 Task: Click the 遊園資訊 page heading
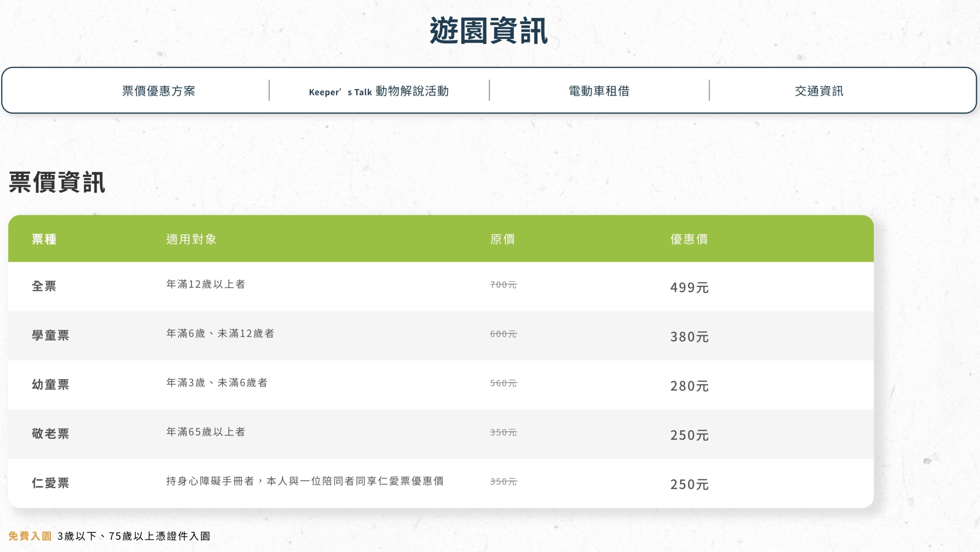tap(488, 31)
